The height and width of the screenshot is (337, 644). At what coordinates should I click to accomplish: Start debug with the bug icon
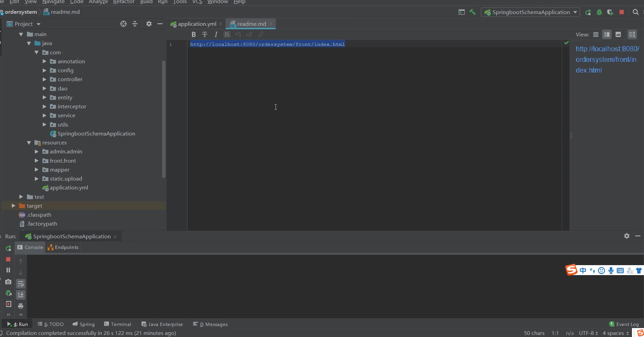(x=599, y=12)
